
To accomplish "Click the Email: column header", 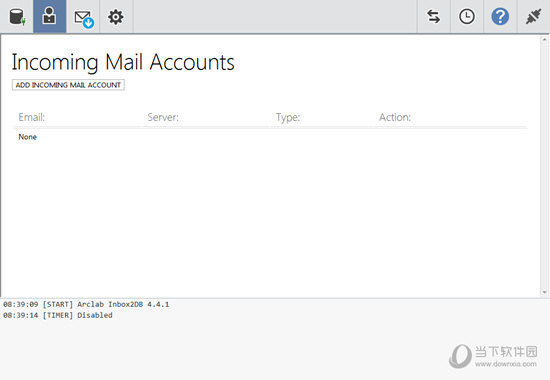I will pyautogui.click(x=32, y=117).
